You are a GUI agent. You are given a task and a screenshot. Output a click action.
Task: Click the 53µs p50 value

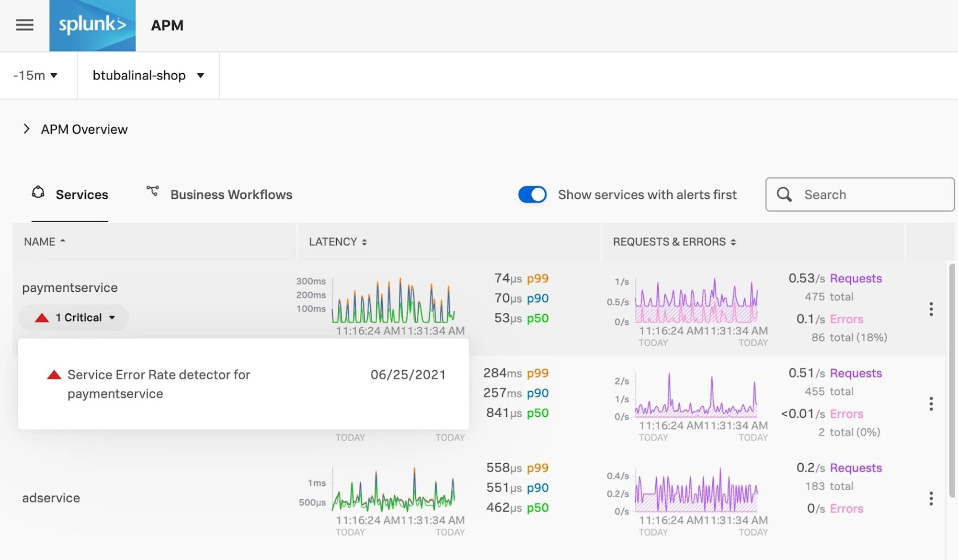coord(522,318)
